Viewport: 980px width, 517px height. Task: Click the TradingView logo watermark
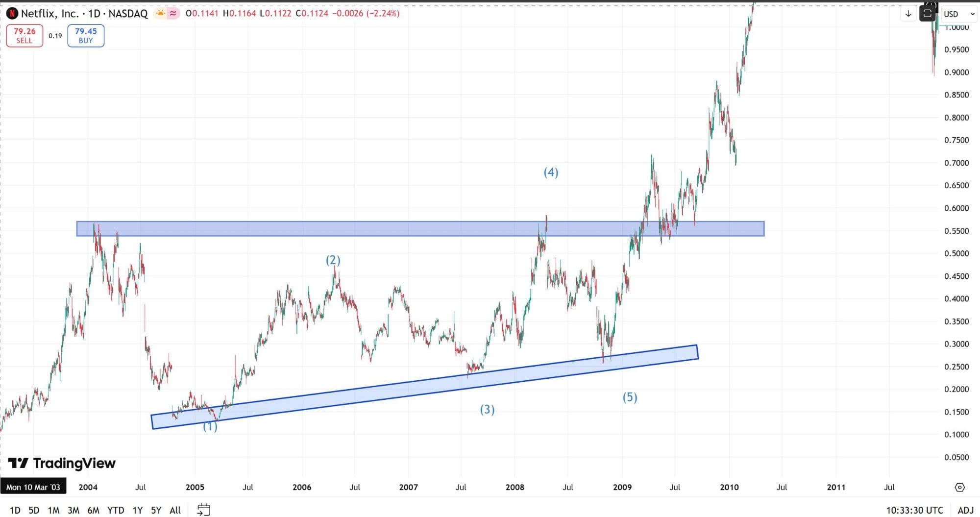tap(62, 463)
